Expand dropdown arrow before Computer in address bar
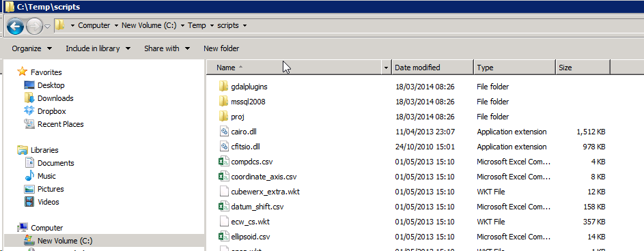 (72, 26)
